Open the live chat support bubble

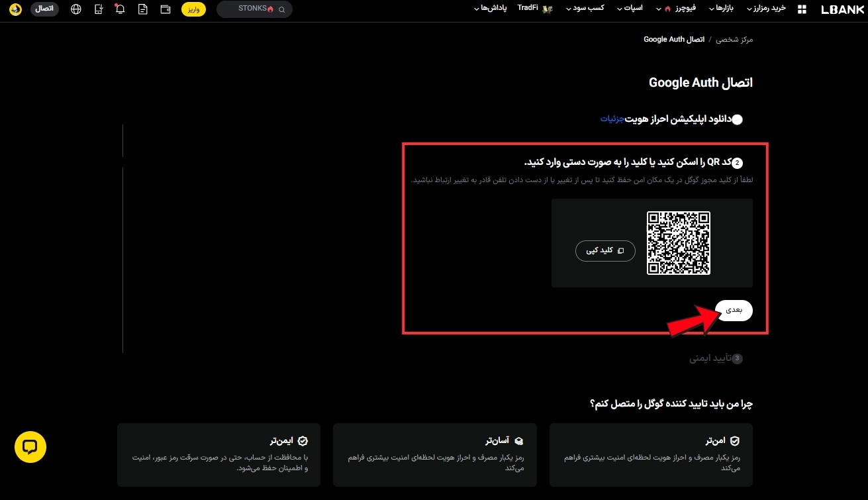30,447
